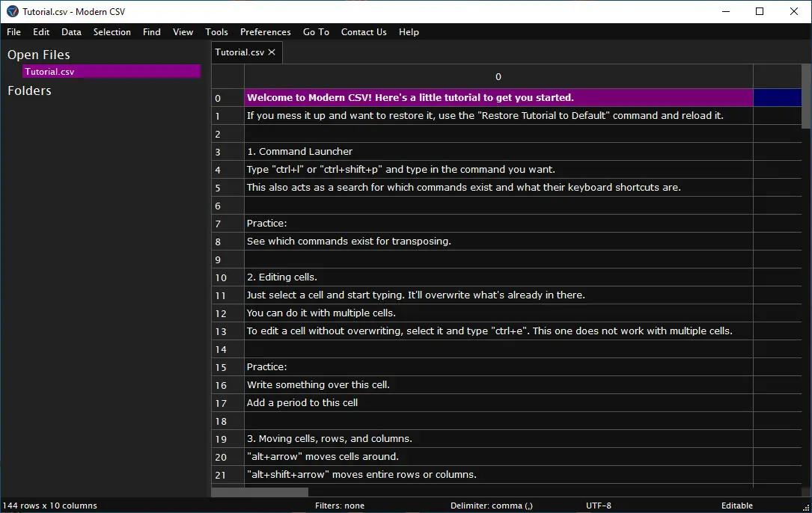The height and width of the screenshot is (513, 812).
Task: Click the Editable status indicator
Action: [x=736, y=506]
